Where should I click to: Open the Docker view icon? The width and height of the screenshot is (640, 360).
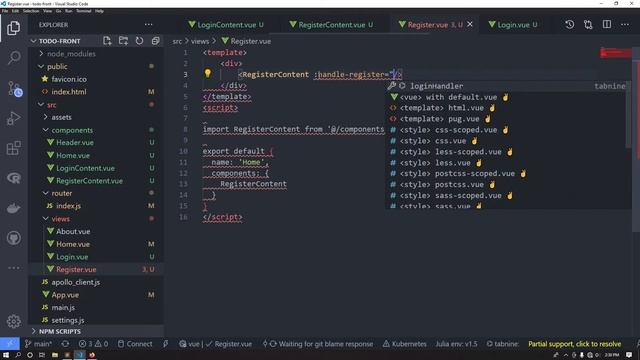(x=13, y=208)
